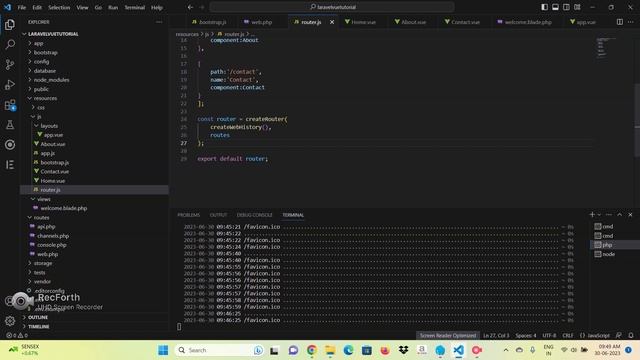This screenshot has height=360, width=640.
Task: Switch to the DEBUG CONSOLE tab
Action: click(254, 215)
